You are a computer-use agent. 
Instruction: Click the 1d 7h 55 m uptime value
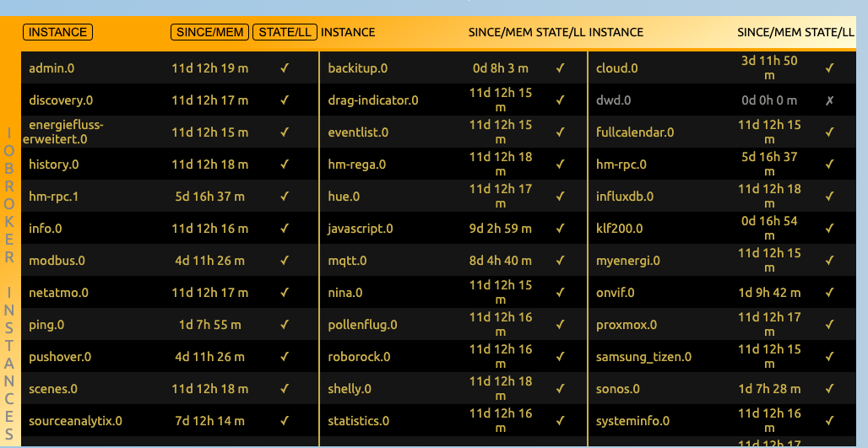click(209, 325)
